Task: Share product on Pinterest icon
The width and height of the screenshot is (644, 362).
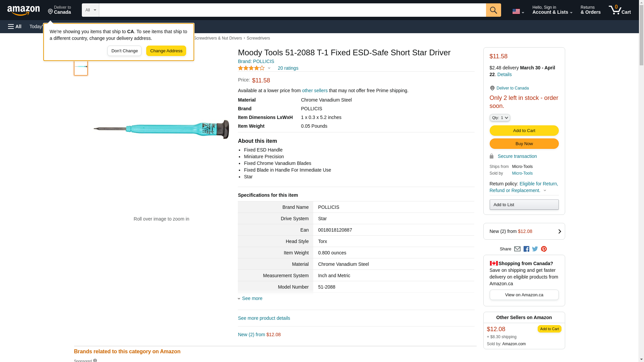Action: point(544,249)
